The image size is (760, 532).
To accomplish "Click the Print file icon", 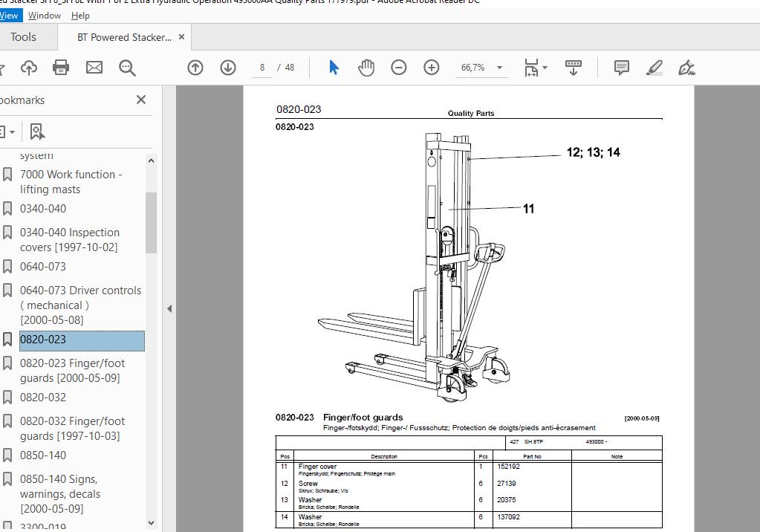I will (61, 68).
